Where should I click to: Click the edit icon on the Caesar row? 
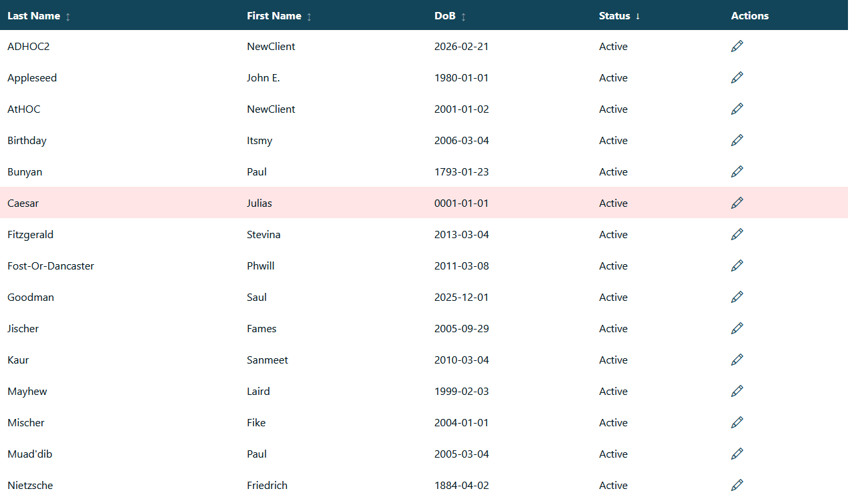click(x=737, y=203)
